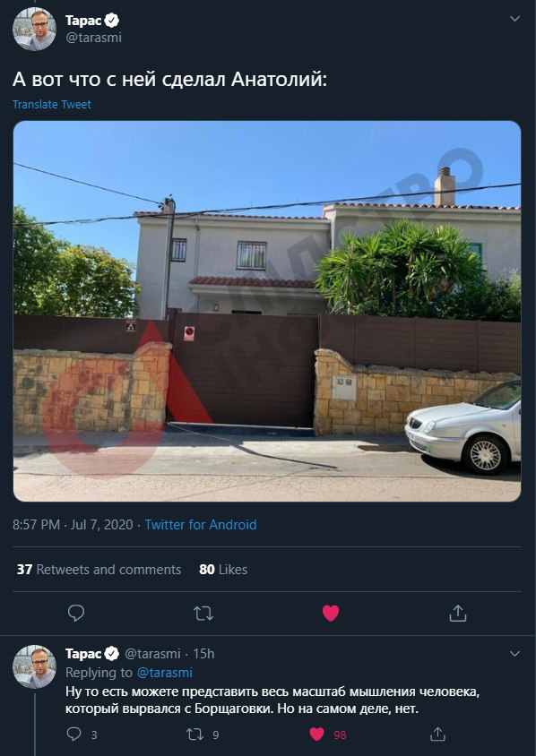Open Тарас's profile avatar at top
The width and height of the screenshot is (536, 756).
34,29
